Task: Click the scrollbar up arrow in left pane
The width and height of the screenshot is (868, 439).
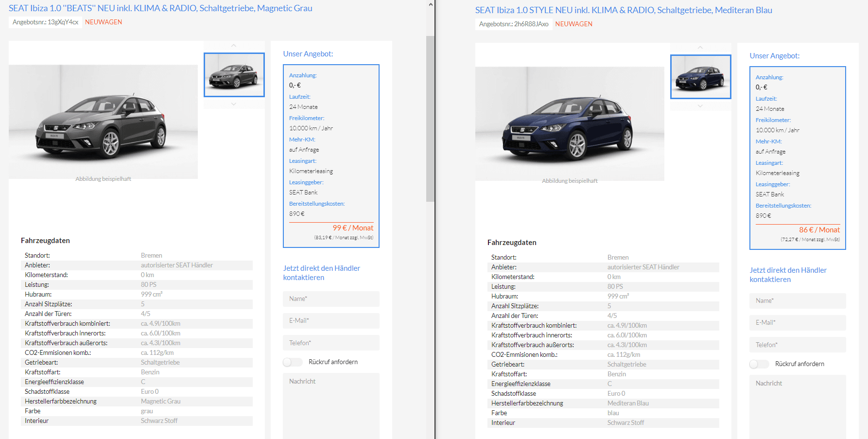Action: click(x=430, y=4)
